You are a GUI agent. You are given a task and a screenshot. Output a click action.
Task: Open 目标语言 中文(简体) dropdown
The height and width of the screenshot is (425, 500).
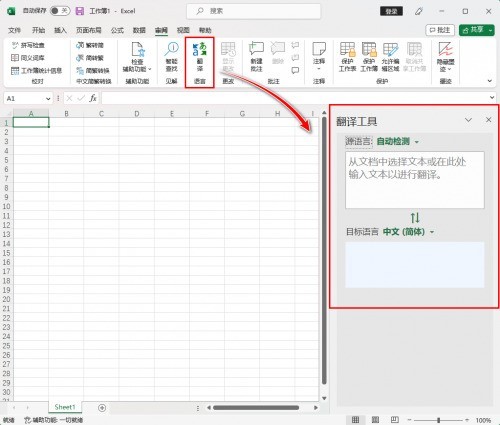[x=409, y=232]
